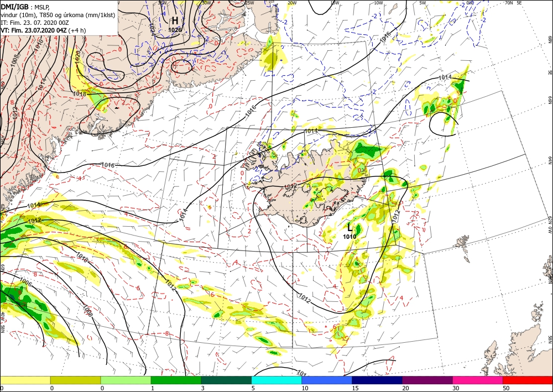Image resolution: width=553 pixels, height=392 pixels.
Task: Select the medium green legend swatch
Action: pyautogui.click(x=176, y=380)
